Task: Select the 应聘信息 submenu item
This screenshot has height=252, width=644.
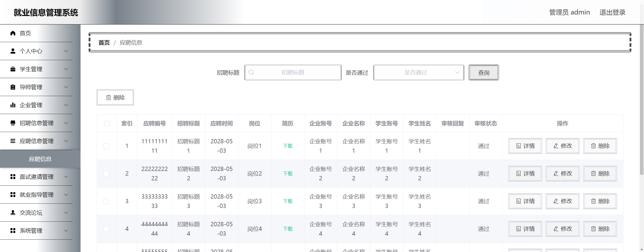Action: [40, 159]
